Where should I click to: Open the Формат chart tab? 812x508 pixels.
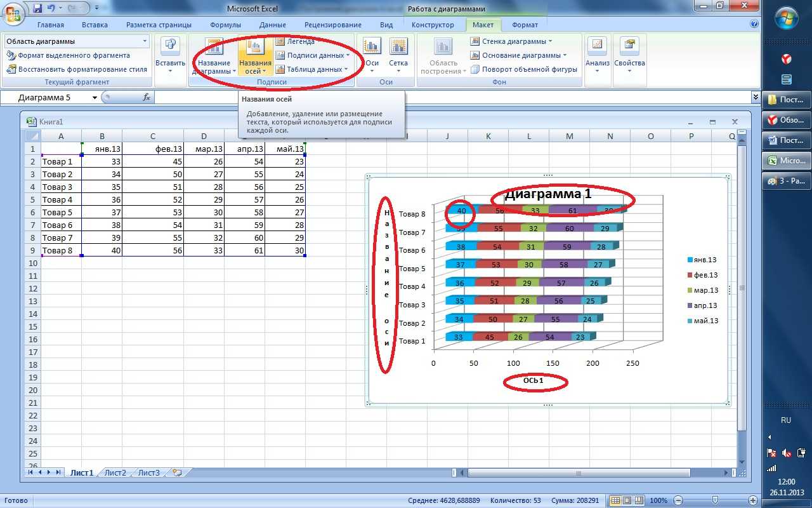pos(525,25)
